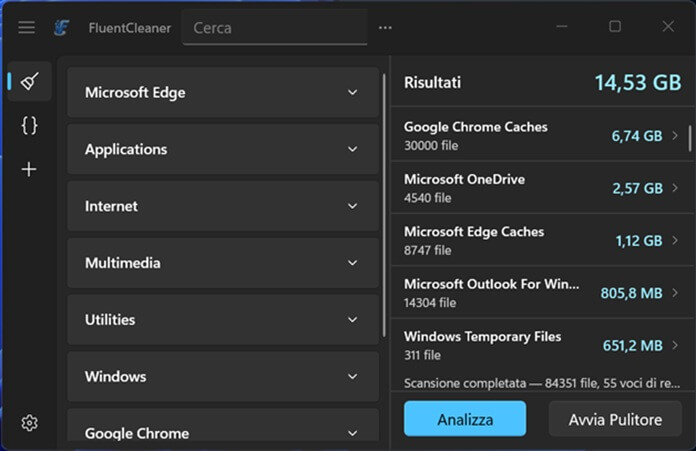Open Windows Temporary Files result chevron
696x451 pixels.
pos(675,345)
